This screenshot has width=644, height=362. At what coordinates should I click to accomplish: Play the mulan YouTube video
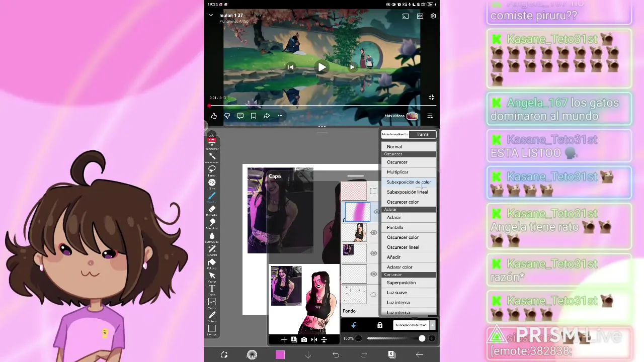[322, 67]
